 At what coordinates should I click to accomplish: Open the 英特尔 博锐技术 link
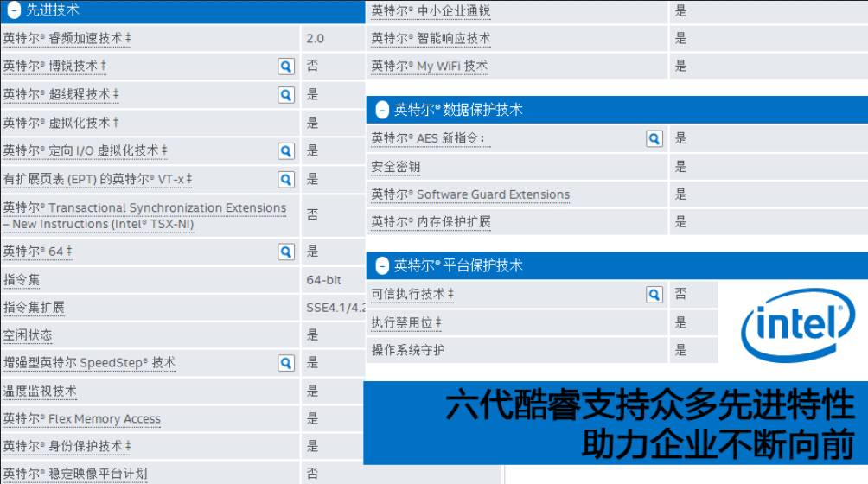tap(54, 66)
